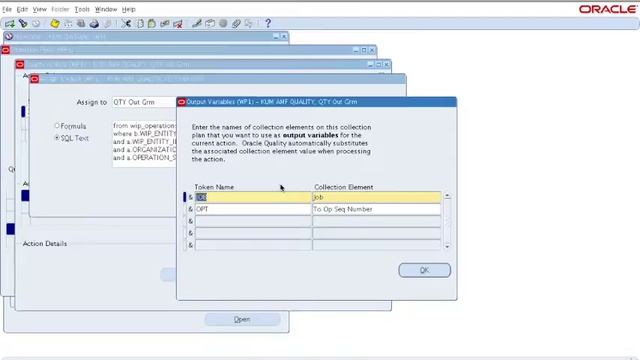Click the Zoom toolbar icon
The image size is (640, 360).
(210, 24)
